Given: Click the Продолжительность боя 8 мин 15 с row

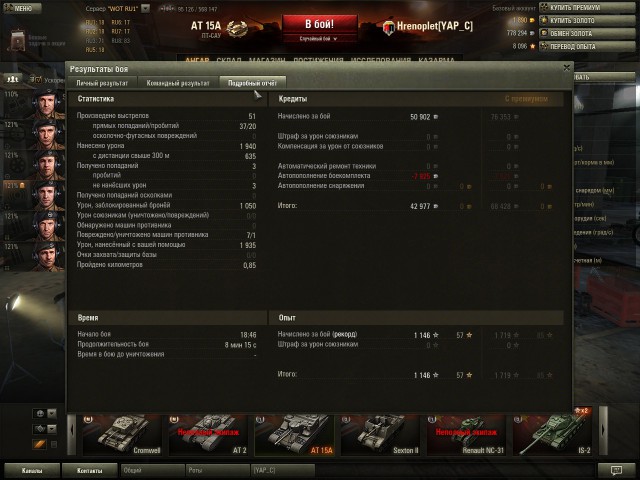Looking at the screenshot, I should (167, 344).
